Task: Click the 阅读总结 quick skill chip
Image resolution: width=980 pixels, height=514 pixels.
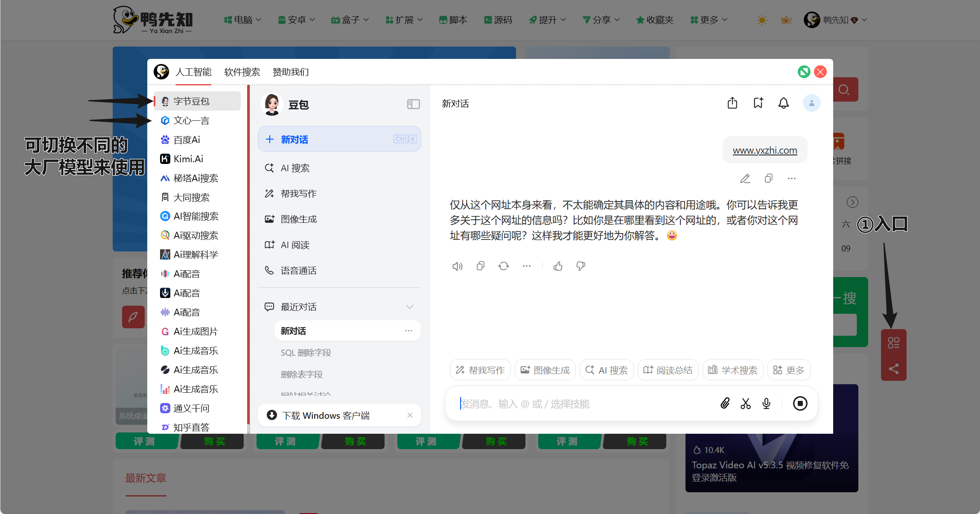Action: [x=668, y=370]
